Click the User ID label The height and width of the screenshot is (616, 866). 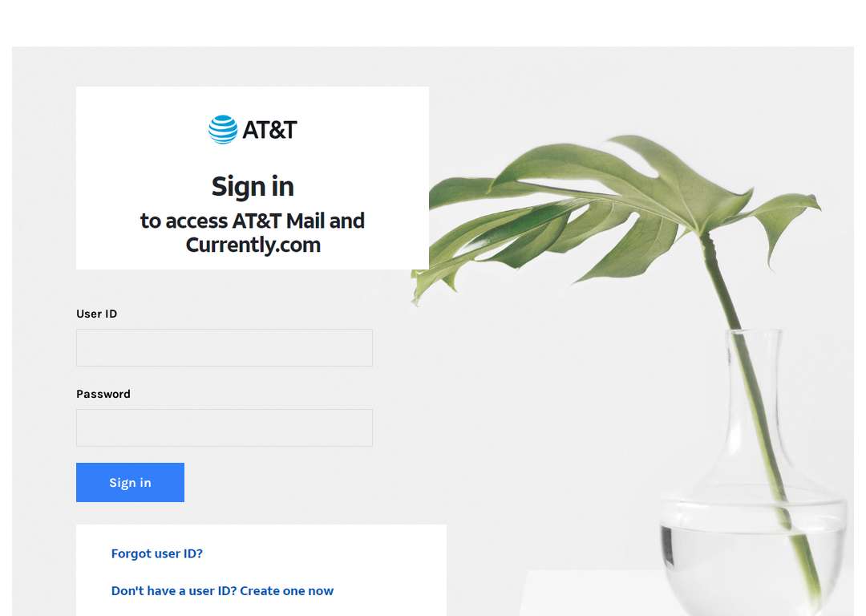(97, 314)
